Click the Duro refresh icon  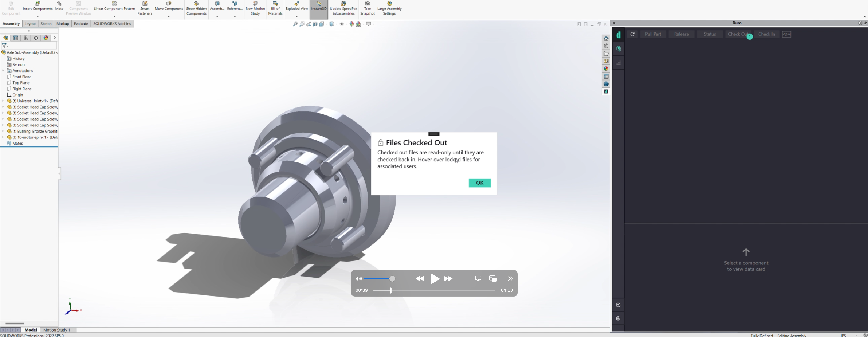(x=632, y=34)
